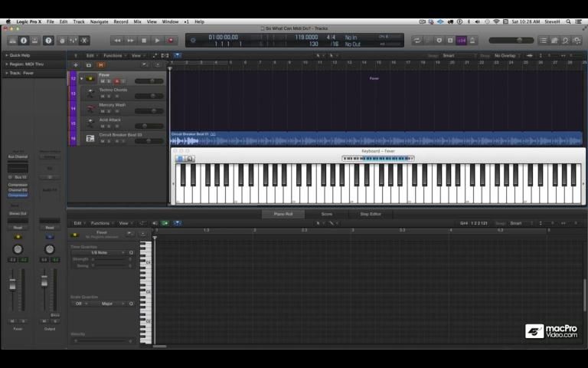Solo the Mercury Wash track
The height and width of the screenshot is (368, 588).
click(109, 111)
